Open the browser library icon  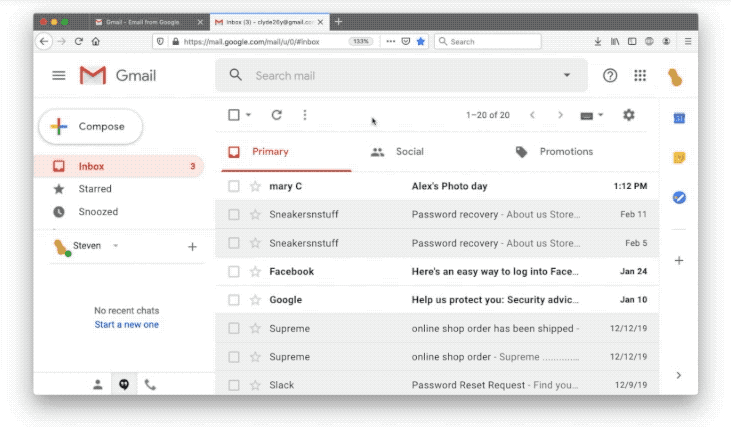(615, 41)
